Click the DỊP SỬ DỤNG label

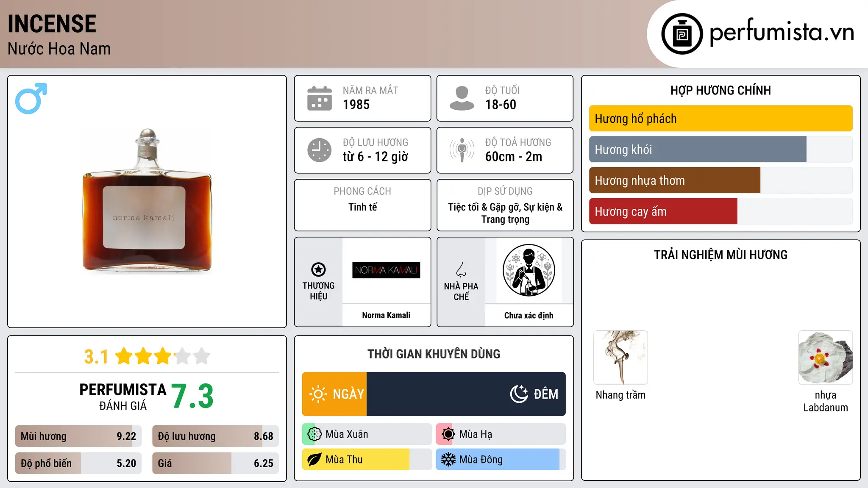click(505, 191)
